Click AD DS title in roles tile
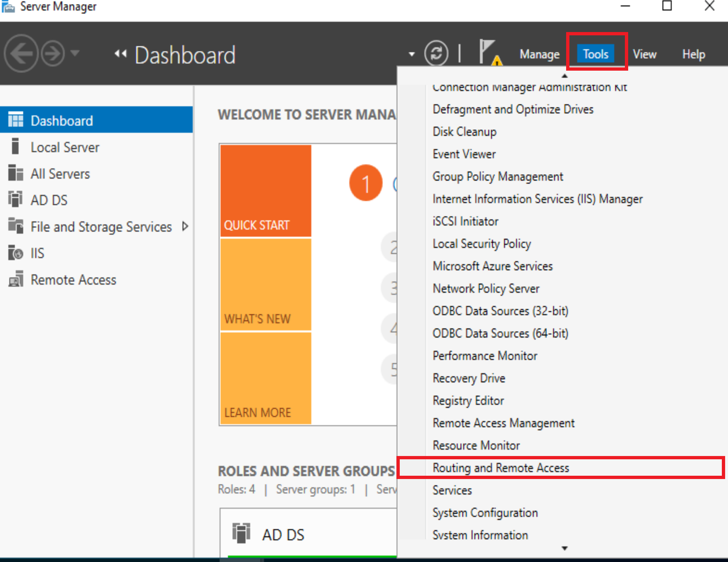 [x=283, y=535]
